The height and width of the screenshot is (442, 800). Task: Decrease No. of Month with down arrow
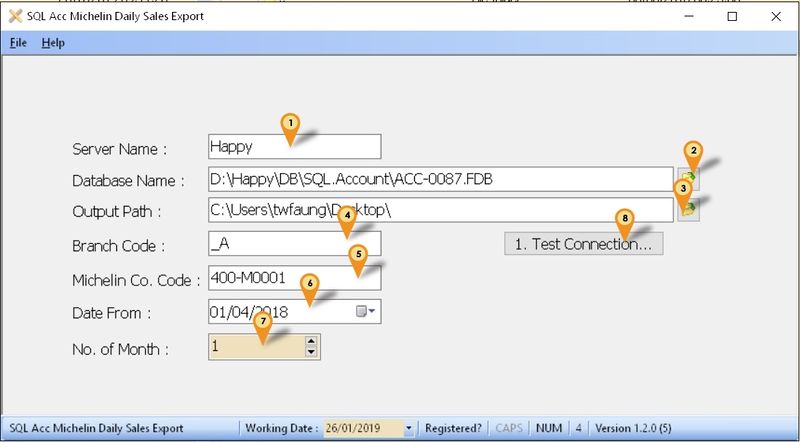pos(312,352)
